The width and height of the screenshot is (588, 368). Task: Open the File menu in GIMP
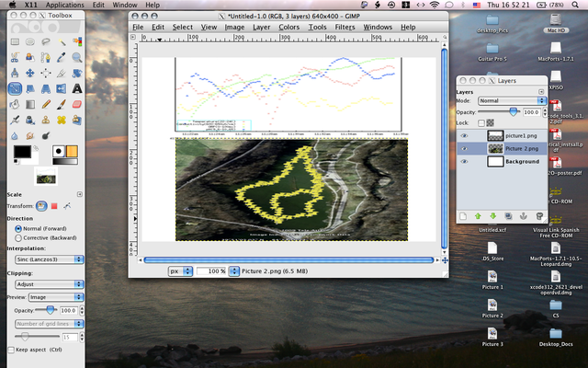coord(138,27)
